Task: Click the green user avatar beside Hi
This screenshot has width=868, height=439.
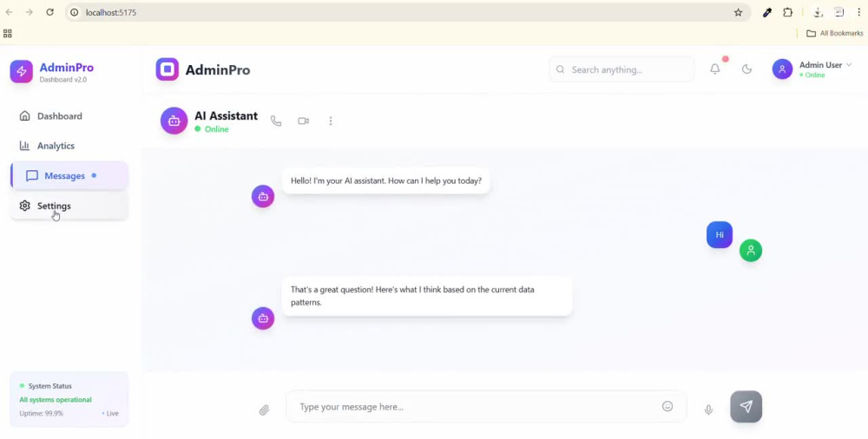Action: point(751,250)
